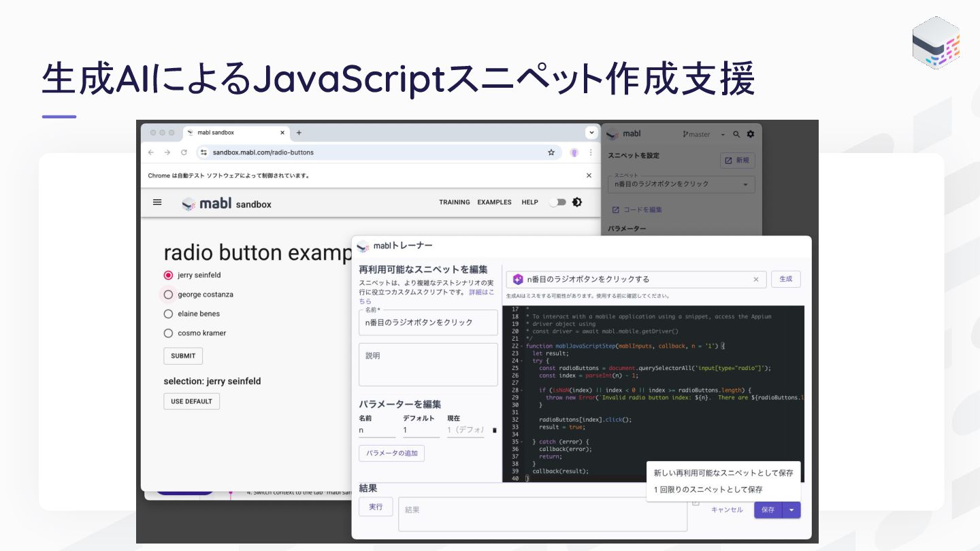The image size is (980, 551).
Task: Open settings gear in mabl panel
Action: (x=751, y=134)
